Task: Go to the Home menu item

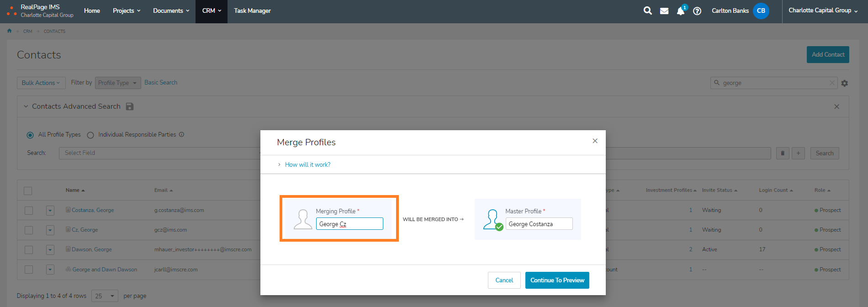Action: (x=92, y=11)
